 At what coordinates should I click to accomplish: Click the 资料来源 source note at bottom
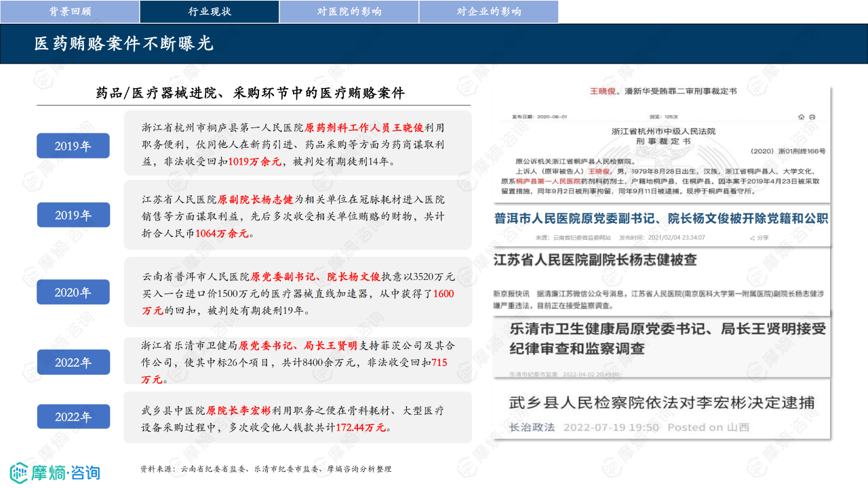coord(266,469)
